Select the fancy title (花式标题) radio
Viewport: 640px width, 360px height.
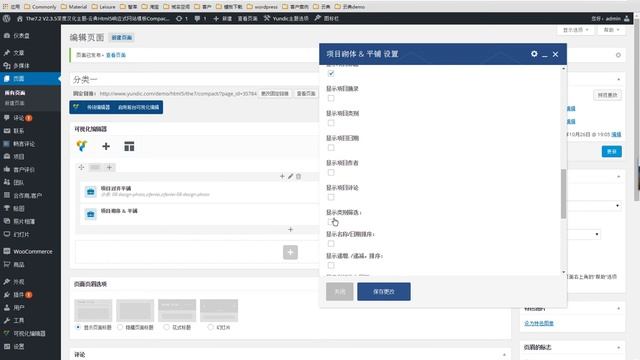(167, 327)
